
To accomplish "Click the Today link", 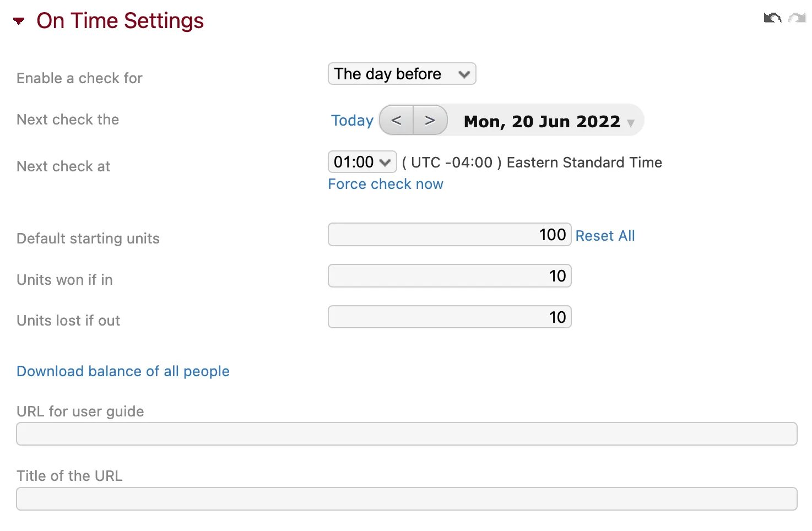I will (352, 121).
